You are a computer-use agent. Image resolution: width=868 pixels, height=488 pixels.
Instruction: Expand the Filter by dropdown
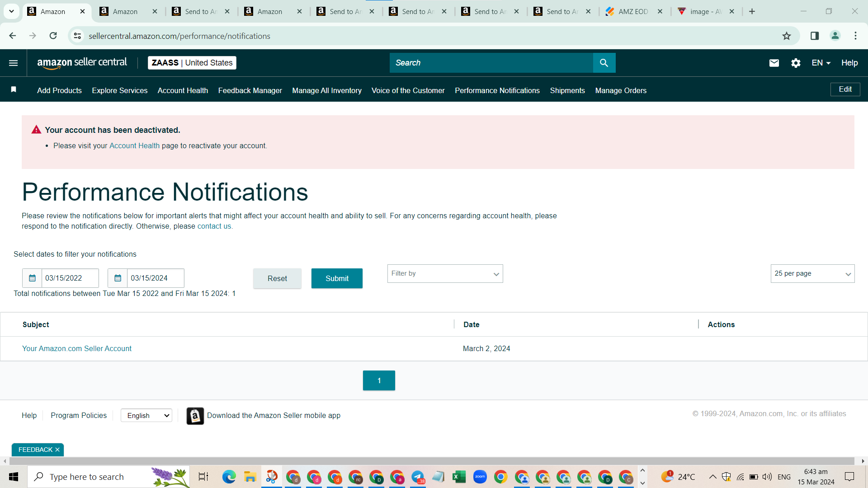pos(445,274)
